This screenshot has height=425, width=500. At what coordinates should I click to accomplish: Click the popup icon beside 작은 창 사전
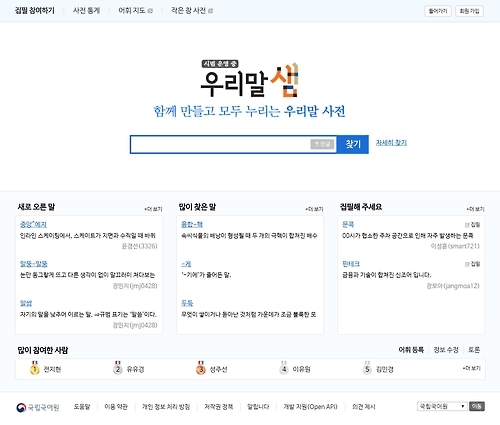click(210, 11)
